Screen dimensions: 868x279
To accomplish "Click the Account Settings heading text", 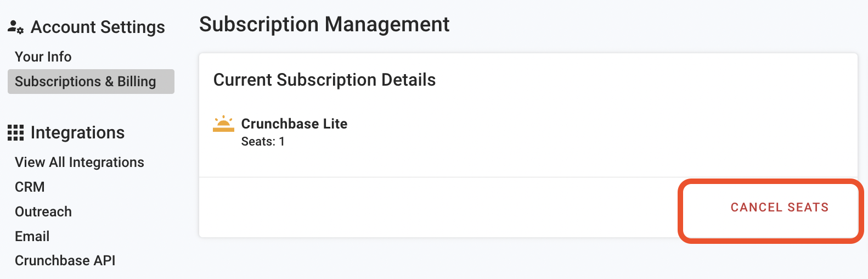I will (98, 27).
